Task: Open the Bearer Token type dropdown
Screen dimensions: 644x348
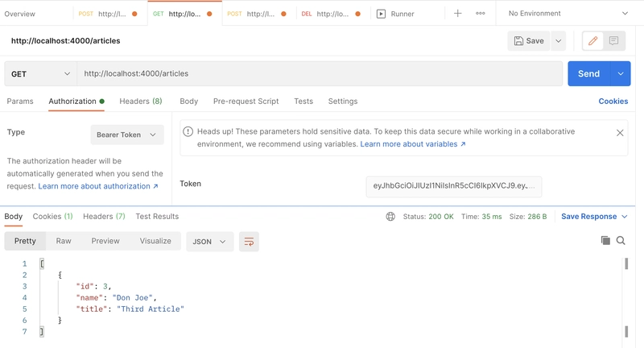Action: (x=127, y=135)
